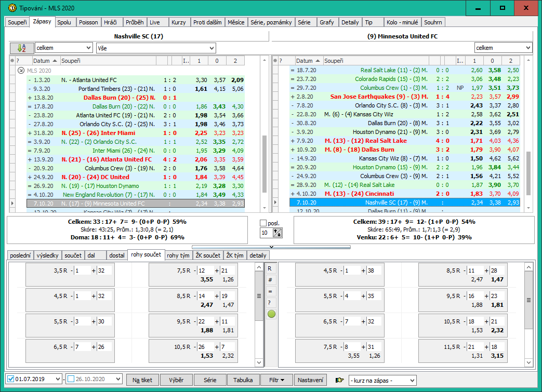542x392 pixels.
Task: Click the row pointer arrow of right table
Action: (275, 202)
